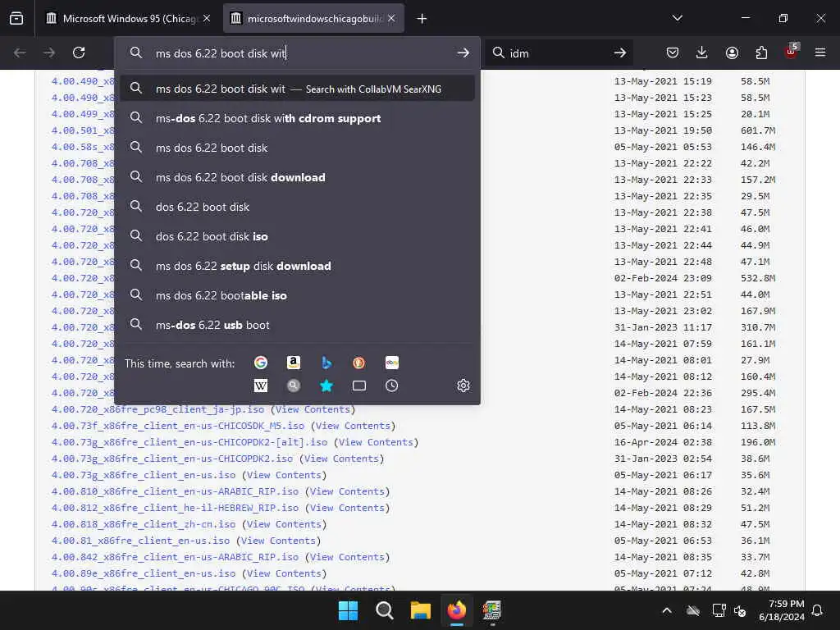The height and width of the screenshot is (630, 840).
Task: Select suggestion 'boot disk with cdrom support'
Action: 297,118
